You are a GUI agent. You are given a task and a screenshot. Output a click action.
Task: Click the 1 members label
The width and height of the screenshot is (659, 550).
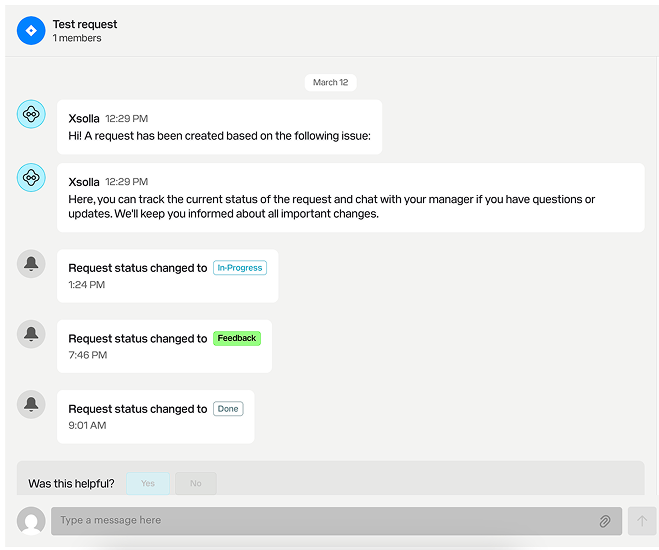click(x=77, y=38)
